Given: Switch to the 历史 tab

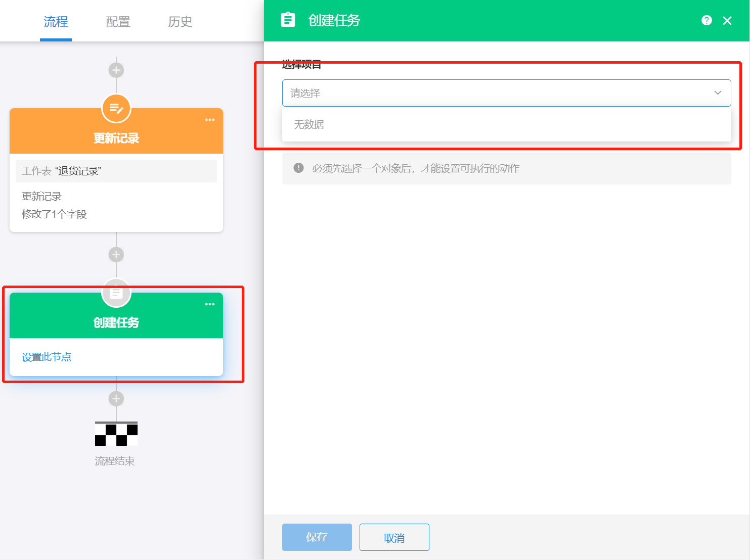Looking at the screenshot, I should [x=180, y=22].
